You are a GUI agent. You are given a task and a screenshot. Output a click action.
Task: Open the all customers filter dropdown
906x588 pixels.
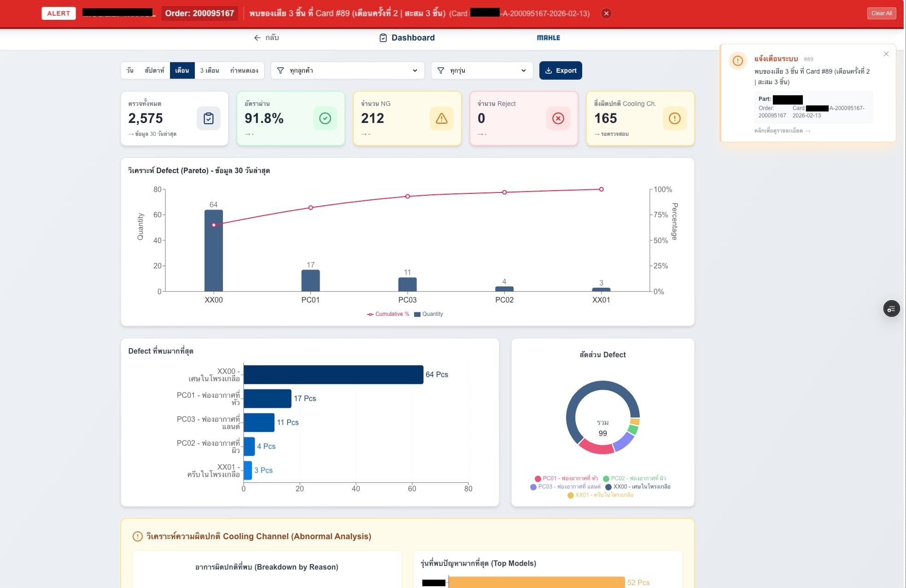(x=348, y=70)
